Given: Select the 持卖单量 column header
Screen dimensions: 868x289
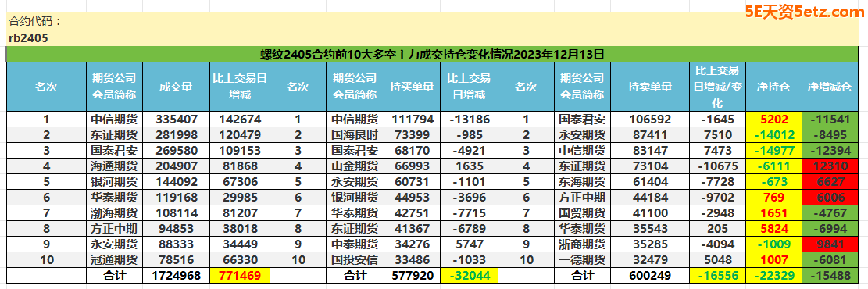Looking at the screenshot, I should pos(650,87).
